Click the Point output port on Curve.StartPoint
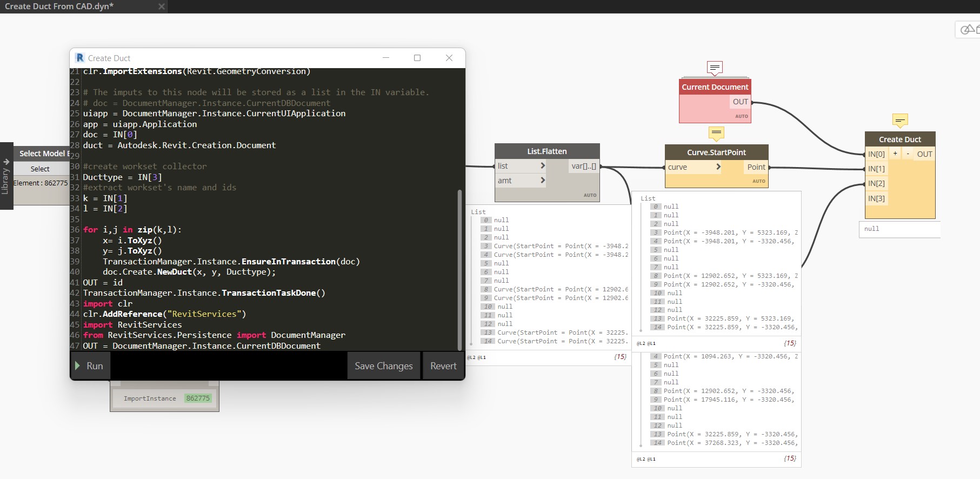Screen dimensions: 980x479 click(x=756, y=167)
